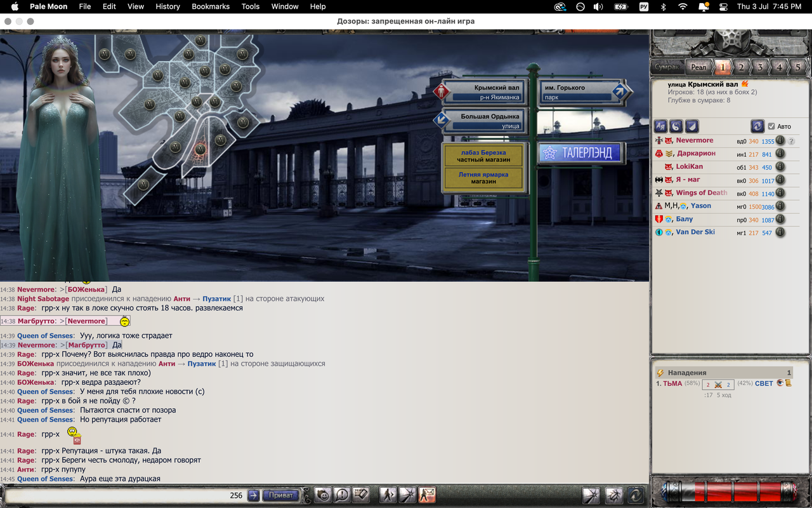Open the Tools menu
The image size is (812, 508).
[x=251, y=6]
